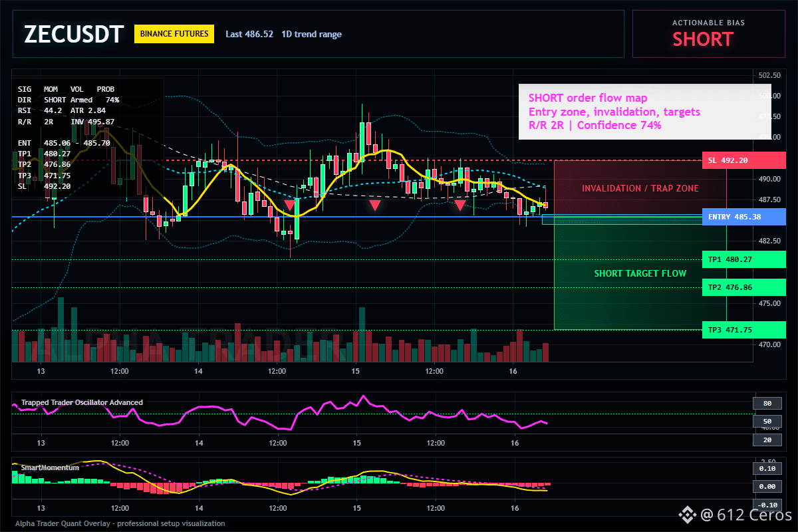Image resolution: width=798 pixels, height=532 pixels.
Task: Click the green TP3 471.75 axis label
Action: pos(743,330)
